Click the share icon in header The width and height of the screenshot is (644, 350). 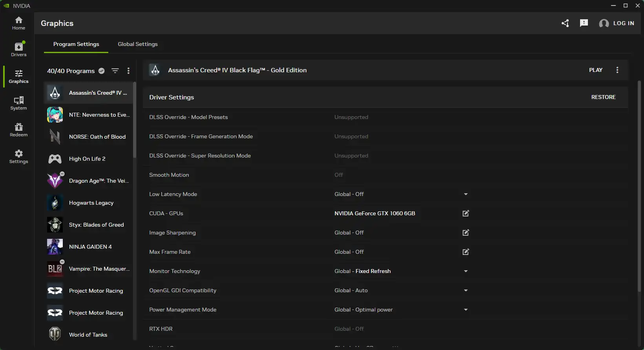tap(565, 23)
